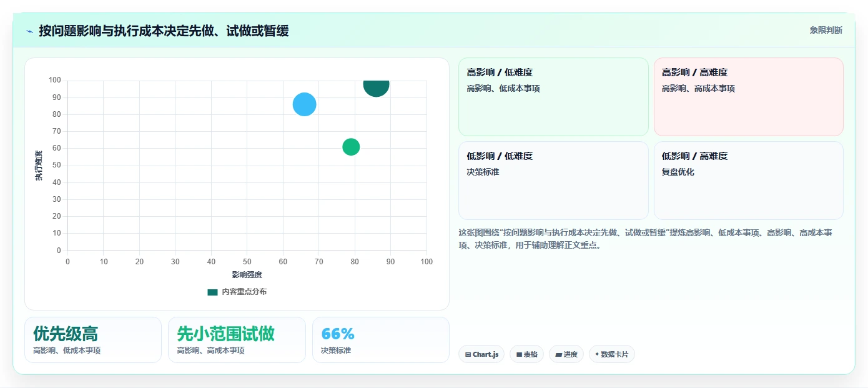Select the 先小范围试做 stat card
Image resolution: width=868 pixels, height=388 pixels.
(x=237, y=340)
